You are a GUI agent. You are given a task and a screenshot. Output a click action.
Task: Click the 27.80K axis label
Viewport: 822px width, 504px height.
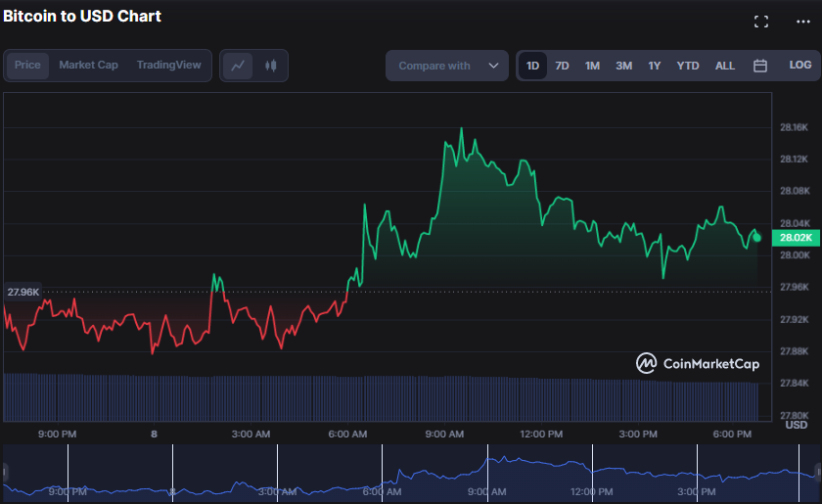[x=794, y=415]
